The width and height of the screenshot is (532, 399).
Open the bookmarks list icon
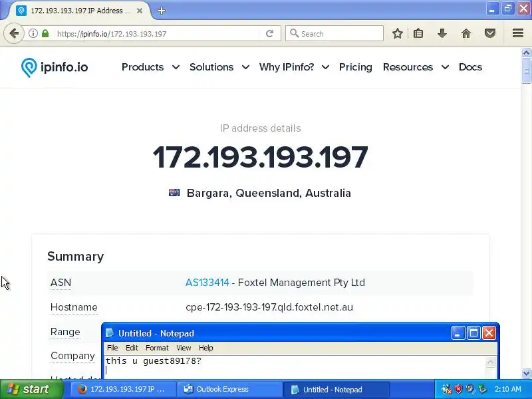418,33
